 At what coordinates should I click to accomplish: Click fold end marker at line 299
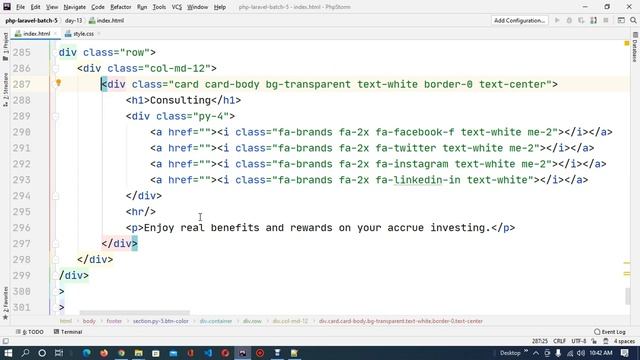pyautogui.click(x=55, y=276)
